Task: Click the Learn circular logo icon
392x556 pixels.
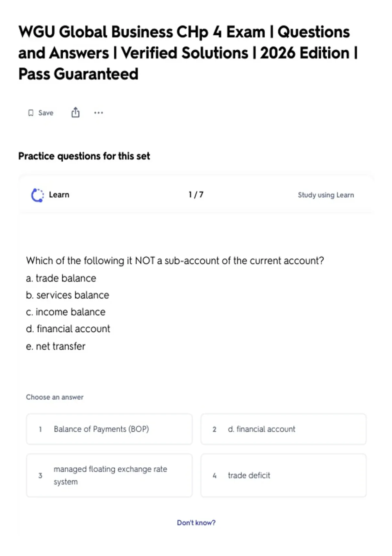Action: 38,195
